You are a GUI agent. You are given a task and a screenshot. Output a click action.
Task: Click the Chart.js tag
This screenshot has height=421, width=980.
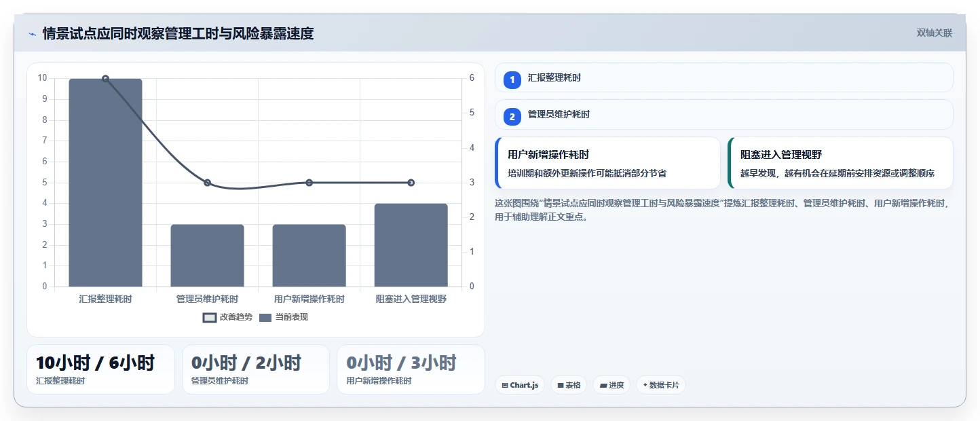[x=520, y=385]
